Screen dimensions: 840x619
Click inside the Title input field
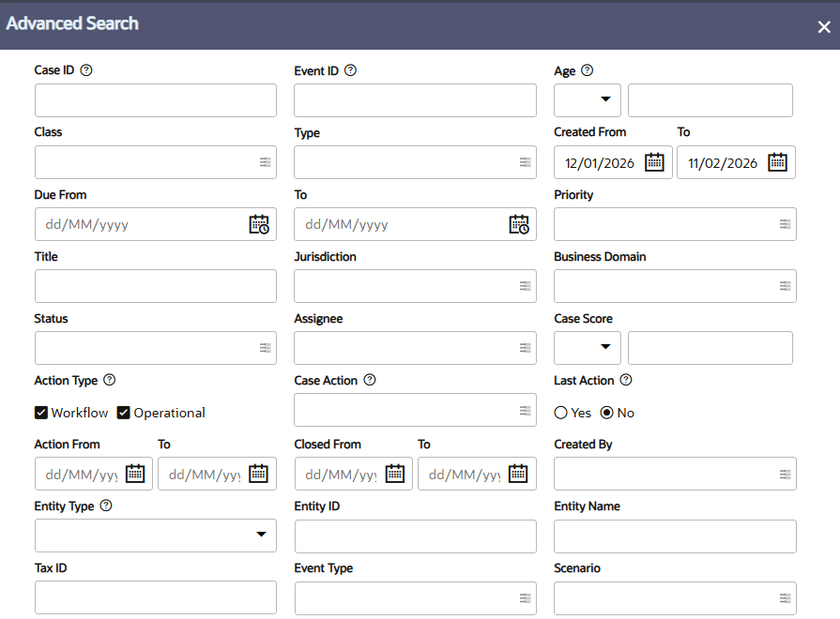[x=155, y=286]
